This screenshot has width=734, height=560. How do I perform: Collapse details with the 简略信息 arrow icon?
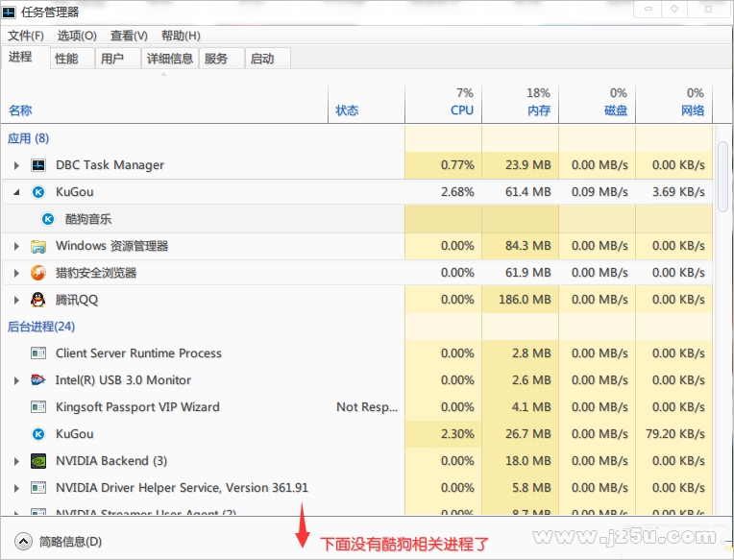[23, 542]
